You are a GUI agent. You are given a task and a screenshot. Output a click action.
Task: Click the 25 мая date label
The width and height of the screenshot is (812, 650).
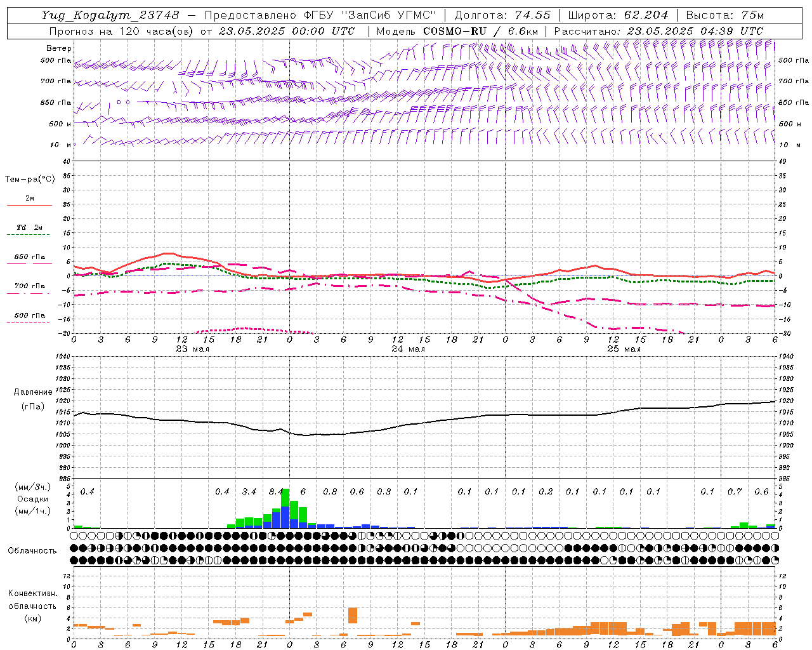point(624,349)
